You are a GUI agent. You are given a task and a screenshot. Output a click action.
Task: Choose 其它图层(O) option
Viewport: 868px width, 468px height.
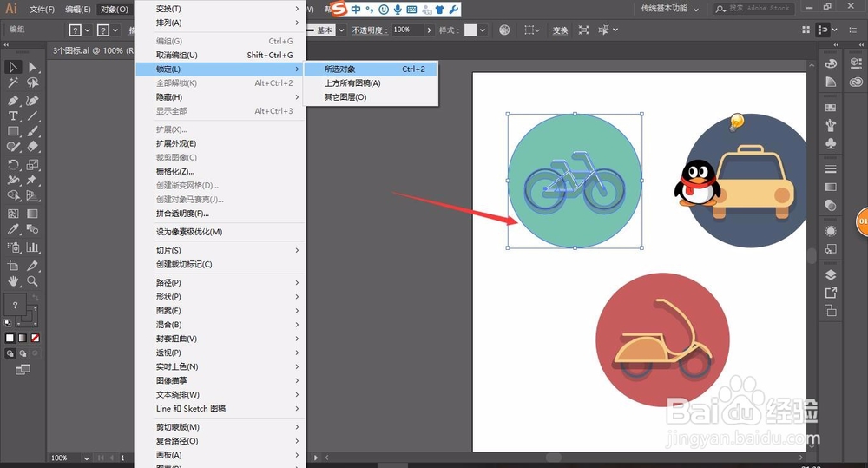point(372,97)
